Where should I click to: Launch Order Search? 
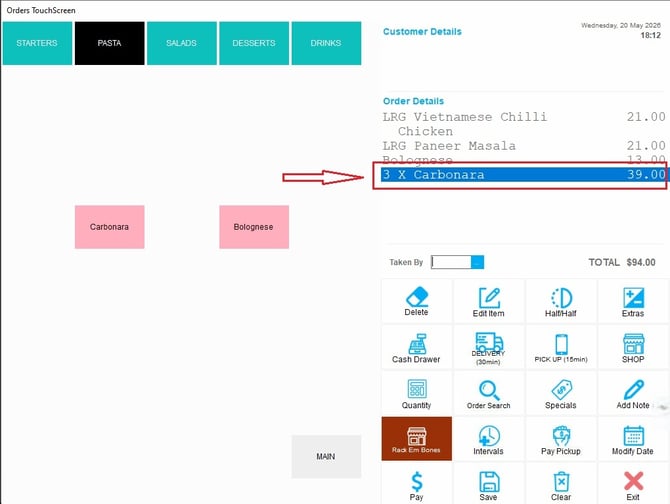tap(488, 394)
